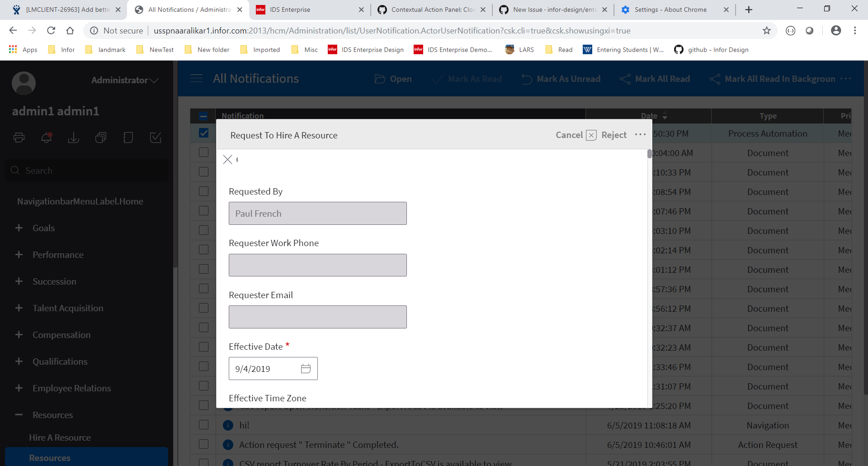Expand the Performance menu section
This screenshot has height=466, width=868.
[19, 254]
